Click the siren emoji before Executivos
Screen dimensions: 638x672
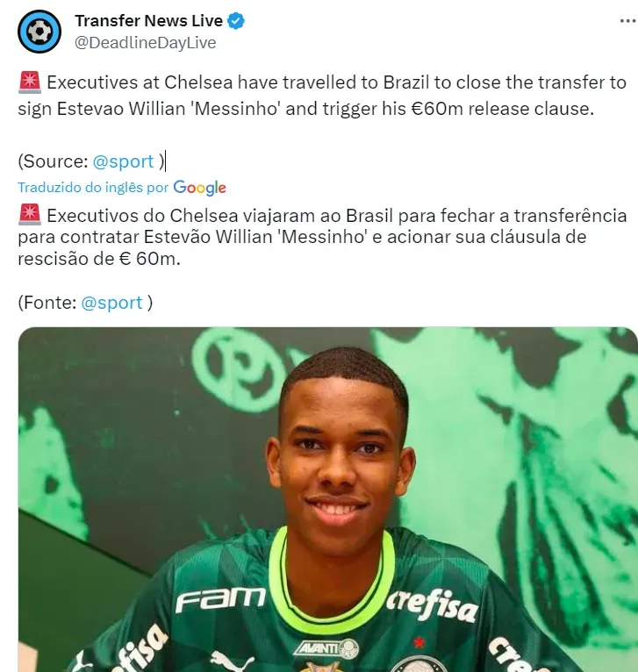pos(30,215)
